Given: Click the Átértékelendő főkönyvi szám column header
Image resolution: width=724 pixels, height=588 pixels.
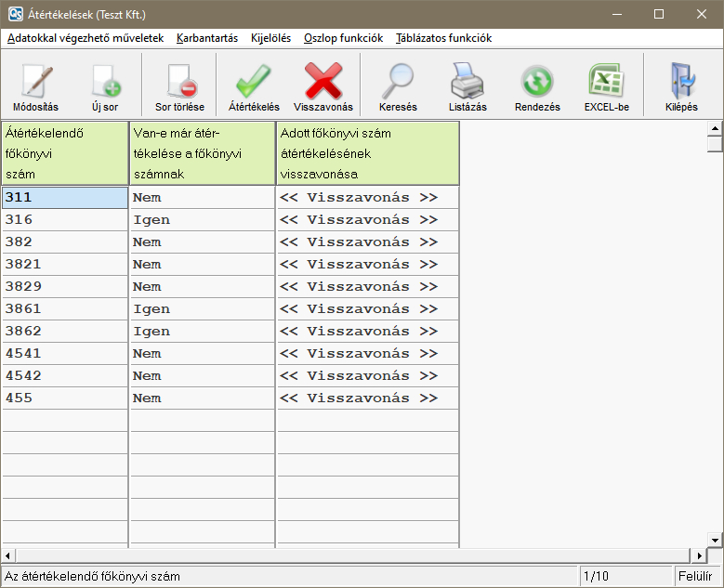Looking at the screenshot, I should click(65, 153).
